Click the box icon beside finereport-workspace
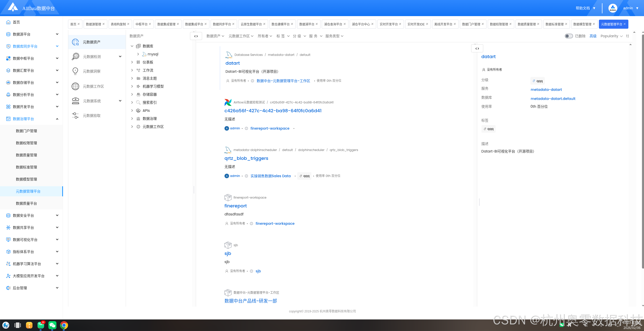This screenshot has width=644, height=331. point(228,198)
